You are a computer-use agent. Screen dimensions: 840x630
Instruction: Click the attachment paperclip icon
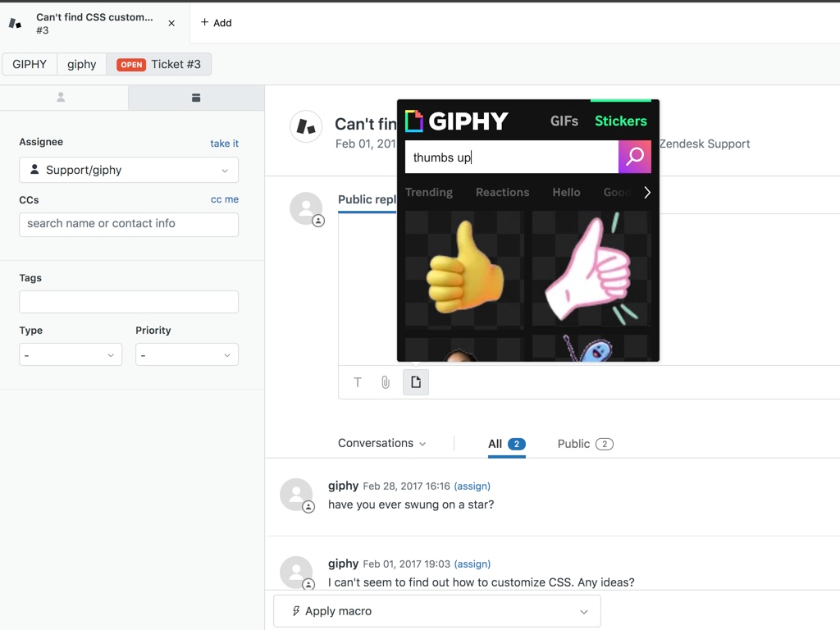click(386, 381)
